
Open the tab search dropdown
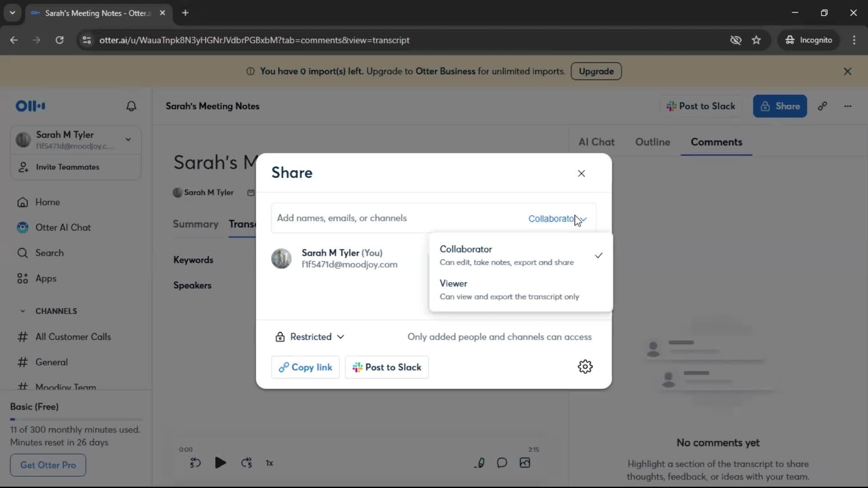click(x=12, y=13)
